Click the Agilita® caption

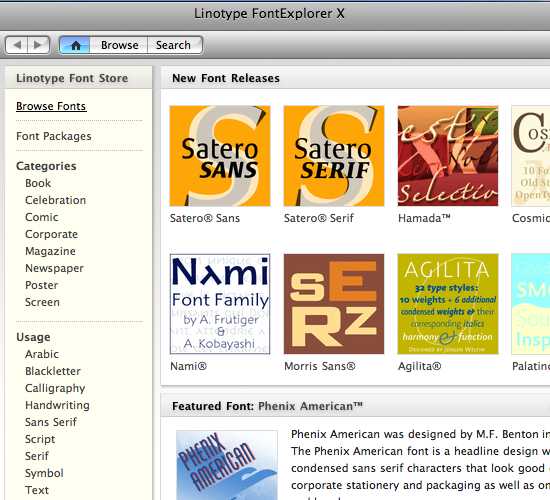point(420,366)
